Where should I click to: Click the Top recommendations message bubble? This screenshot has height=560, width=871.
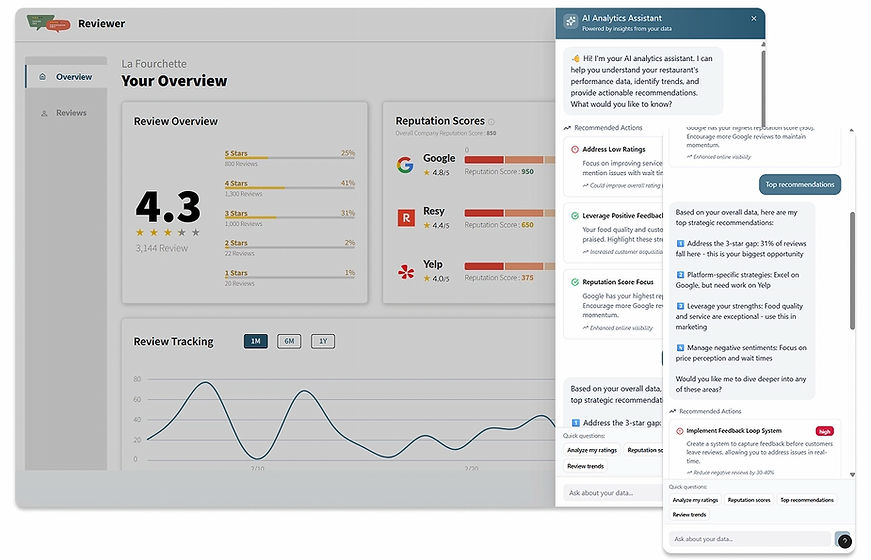coord(800,184)
